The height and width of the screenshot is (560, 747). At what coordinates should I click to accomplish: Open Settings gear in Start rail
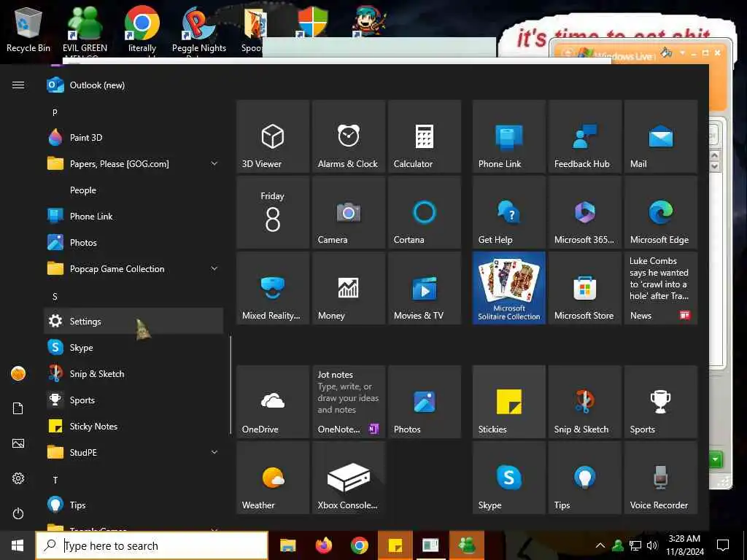pos(18,478)
